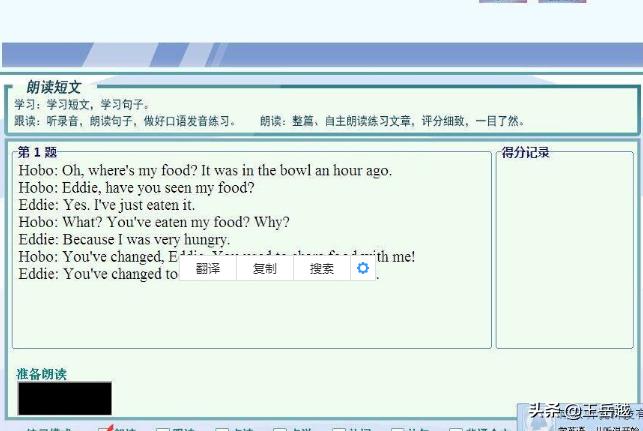The height and width of the screenshot is (431, 643).
Task: Click the 朗读短文 section heading
Action: [x=53, y=87]
